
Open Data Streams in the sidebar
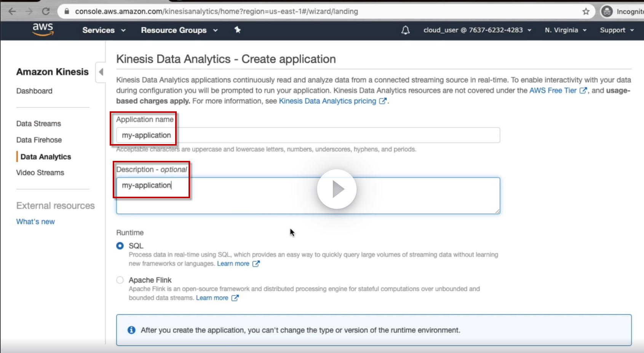tap(38, 124)
